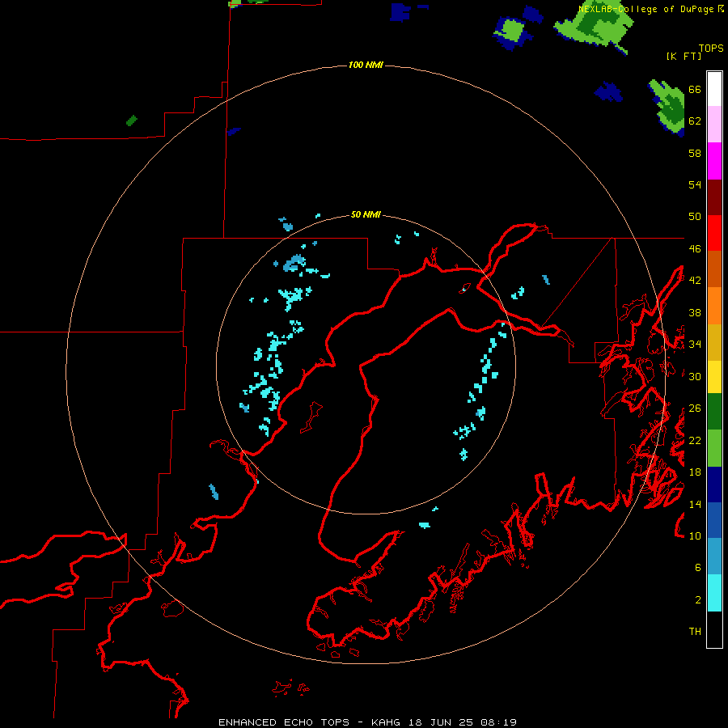The height and width of the screenshot is (728, 728).
Task: Click the magenta swatch between 54 and 58
Action: 714,161
